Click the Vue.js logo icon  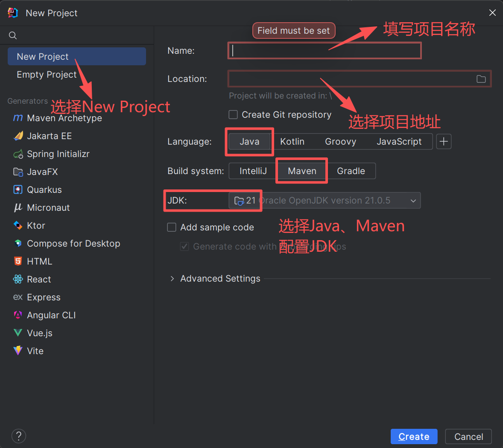click(x=18, y=333)
